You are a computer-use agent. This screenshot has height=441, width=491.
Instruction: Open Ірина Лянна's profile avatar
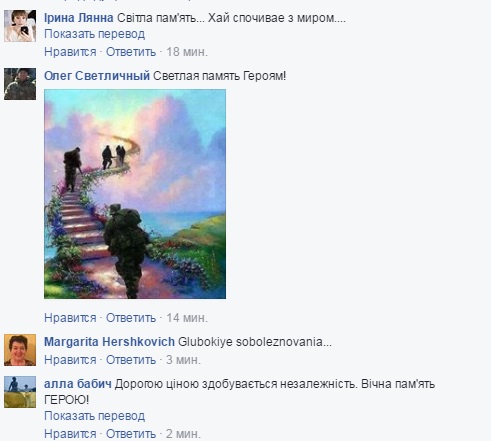click(20, 26)
